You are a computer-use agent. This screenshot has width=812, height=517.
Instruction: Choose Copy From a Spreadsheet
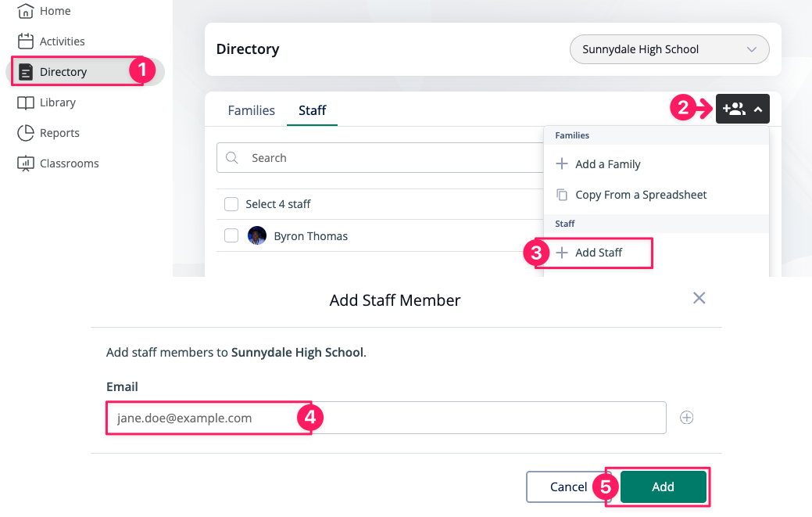(642, 194)
